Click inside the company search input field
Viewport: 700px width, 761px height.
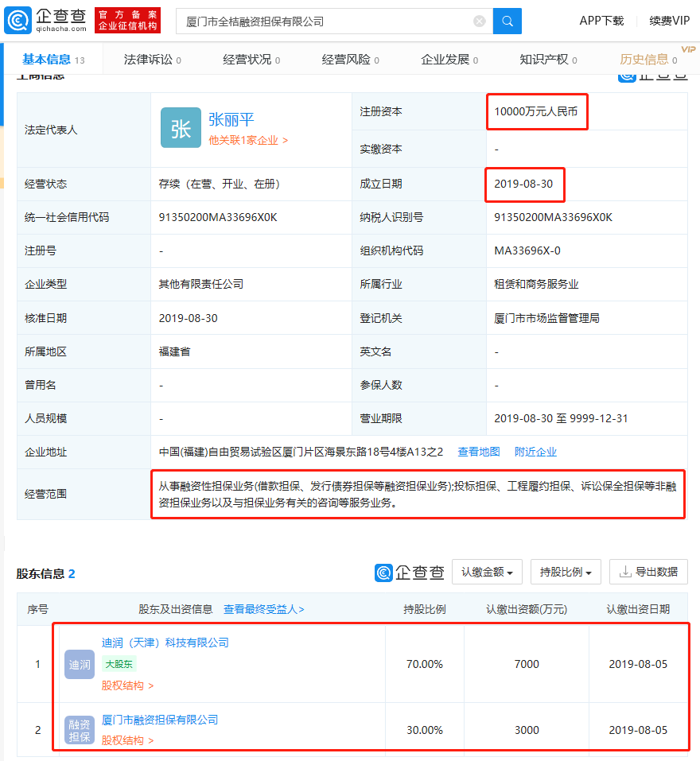point(318,21)
